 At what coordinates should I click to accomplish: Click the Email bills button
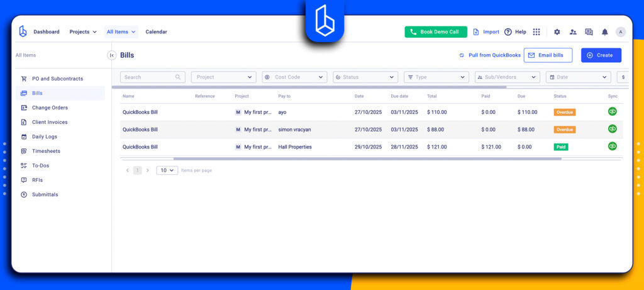pyautogui.click(x=548, y=55)
